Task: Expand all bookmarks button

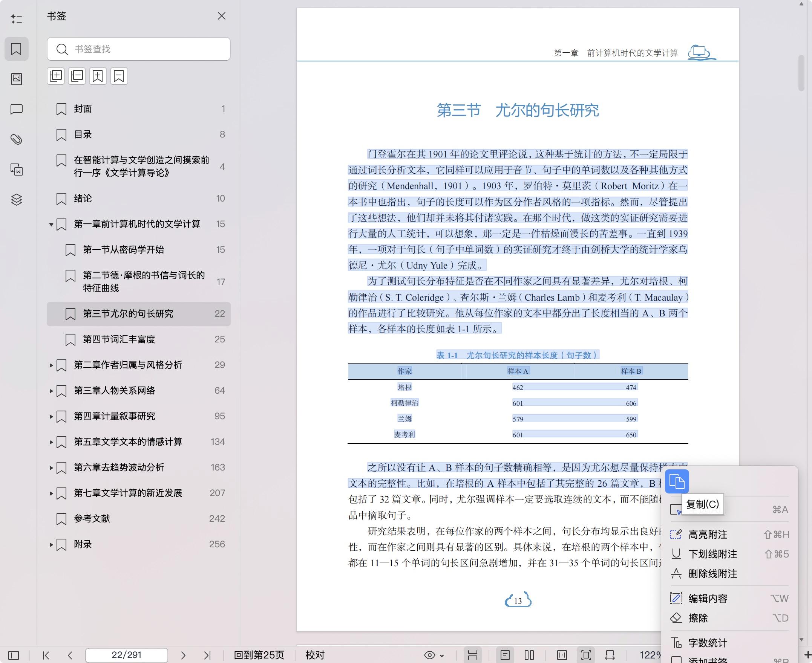Action: pos(56,76)
